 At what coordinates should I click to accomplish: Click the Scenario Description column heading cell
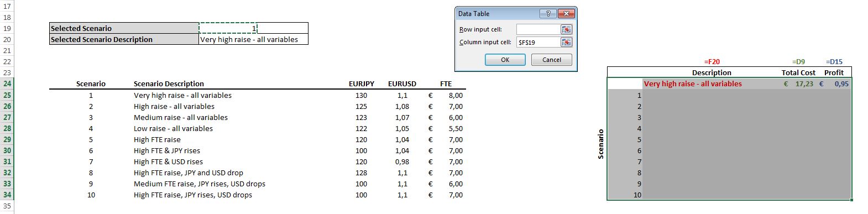(169, 83)
